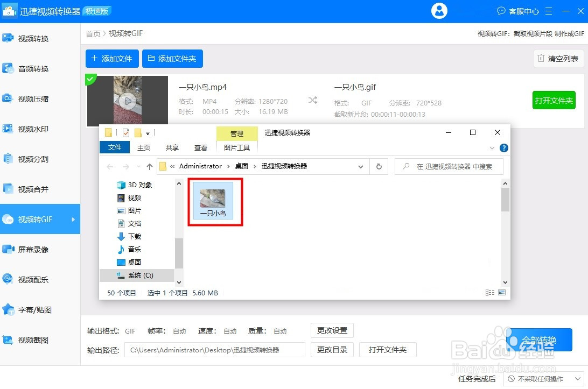Select 3D 对象 in navigation pane

coord(135,185)
